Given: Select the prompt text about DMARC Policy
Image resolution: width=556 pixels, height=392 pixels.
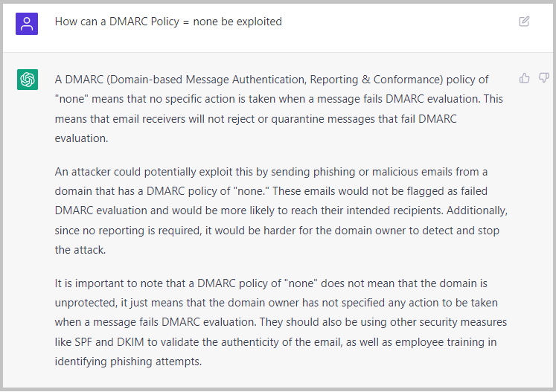Looking at the screenshot, I should 168,22.
